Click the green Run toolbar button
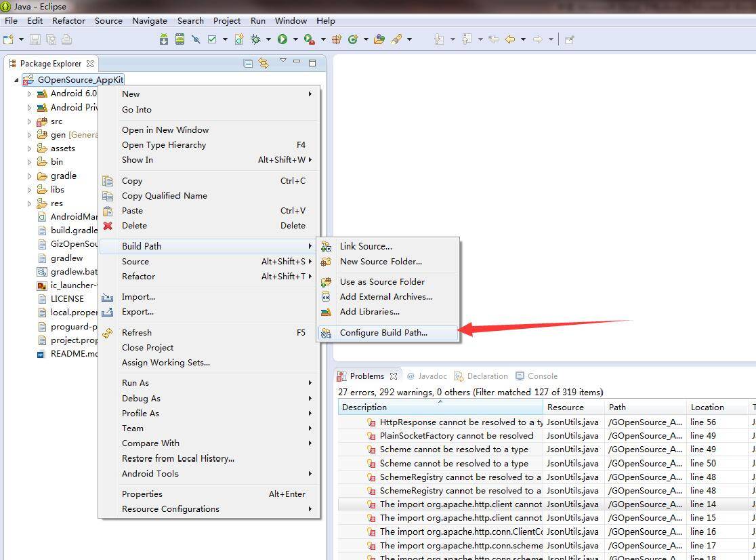This screenshot has height=560, width=756. pos(282,39)
